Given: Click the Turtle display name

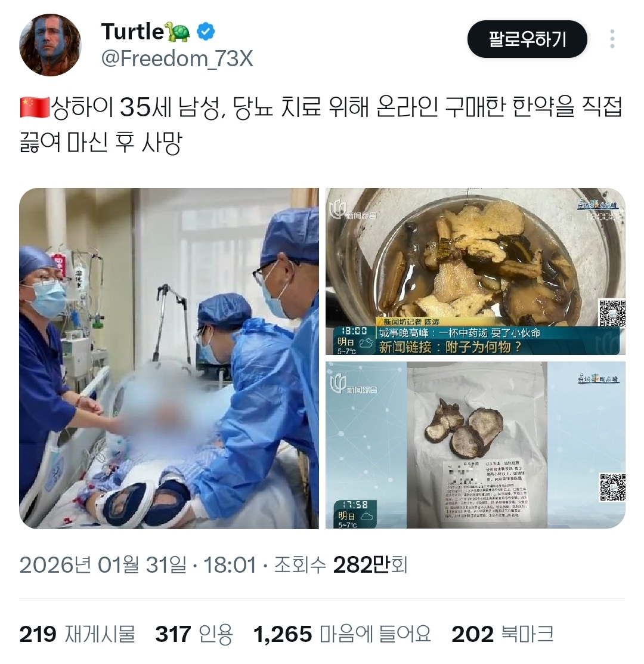Looking at the screenshot, I should [132, 32].
